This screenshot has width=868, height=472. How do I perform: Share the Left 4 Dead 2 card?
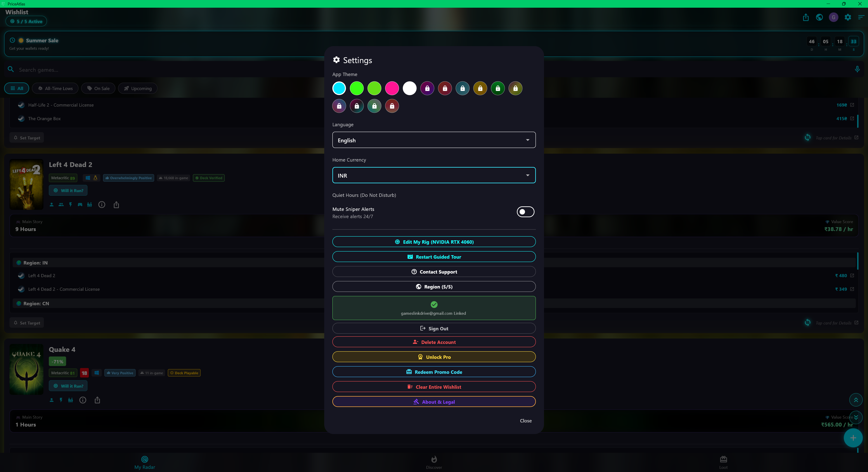116,205
